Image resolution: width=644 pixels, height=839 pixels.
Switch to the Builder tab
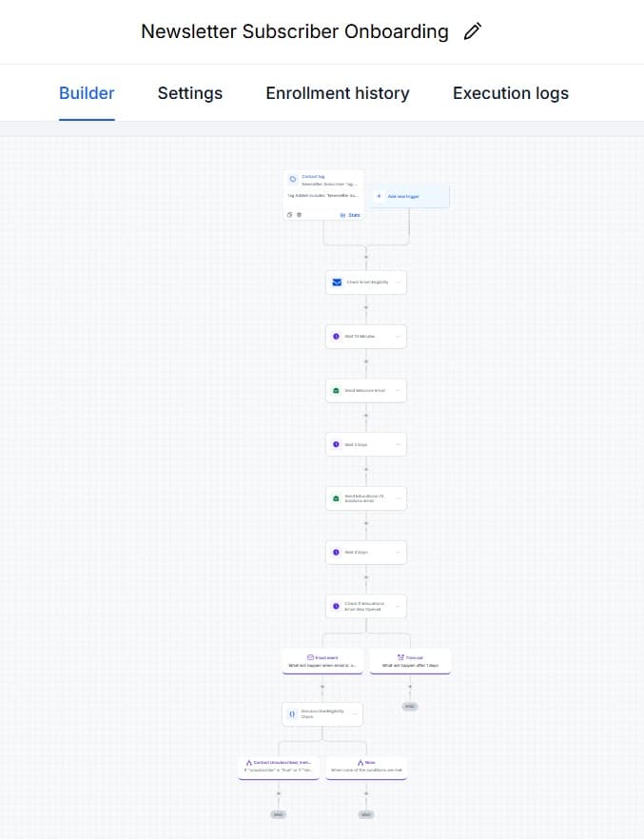pos(87,93)
